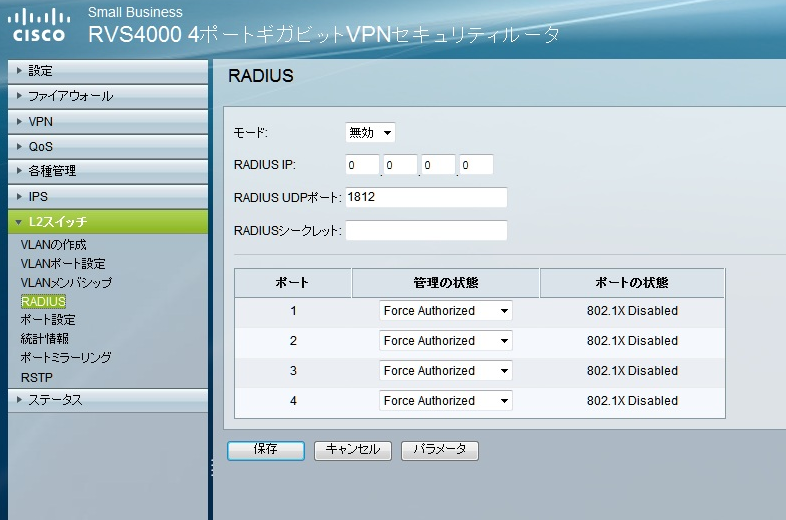Click the first RADIUS IP octet field
This screenshot has width=786, height=520.
point(362,165)
